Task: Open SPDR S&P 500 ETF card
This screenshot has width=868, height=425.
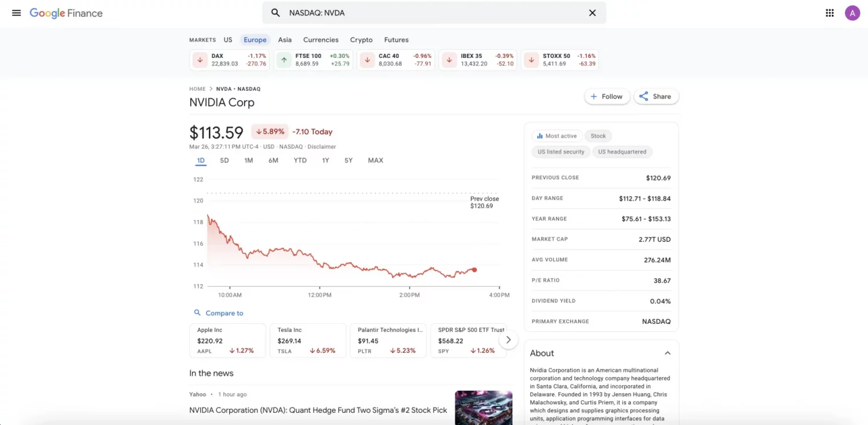Action: (469, 341)
